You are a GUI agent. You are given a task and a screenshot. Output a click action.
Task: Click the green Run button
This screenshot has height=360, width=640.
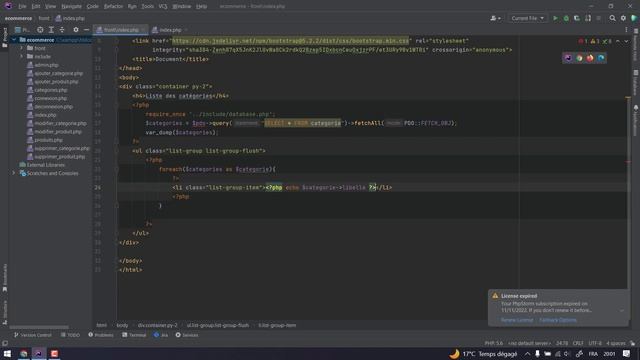point(555,18)
